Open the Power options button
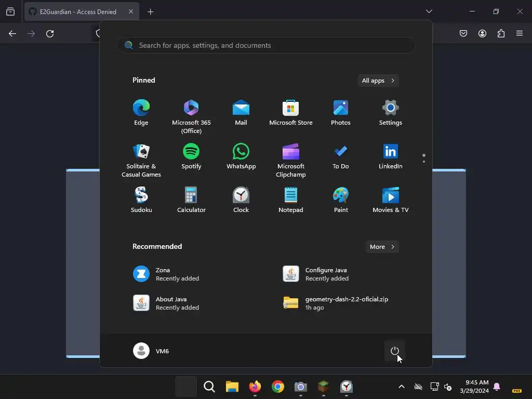 pos(395,351)
